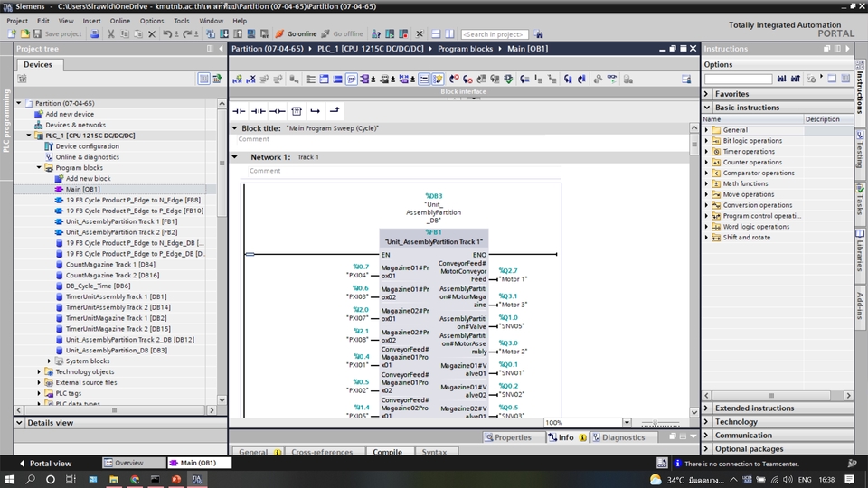Expand the Bit logic operations folder
868x488 pixels.
(x=706, y=141)
